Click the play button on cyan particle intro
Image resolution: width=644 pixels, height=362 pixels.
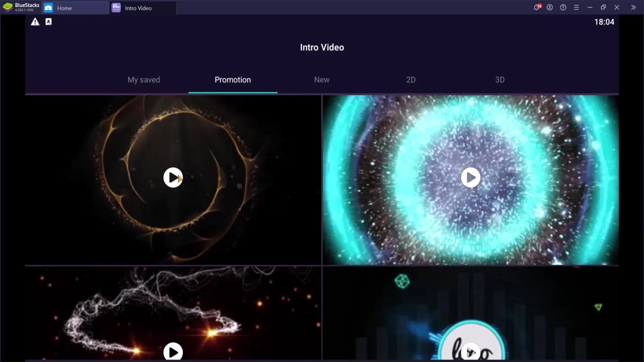470,178
